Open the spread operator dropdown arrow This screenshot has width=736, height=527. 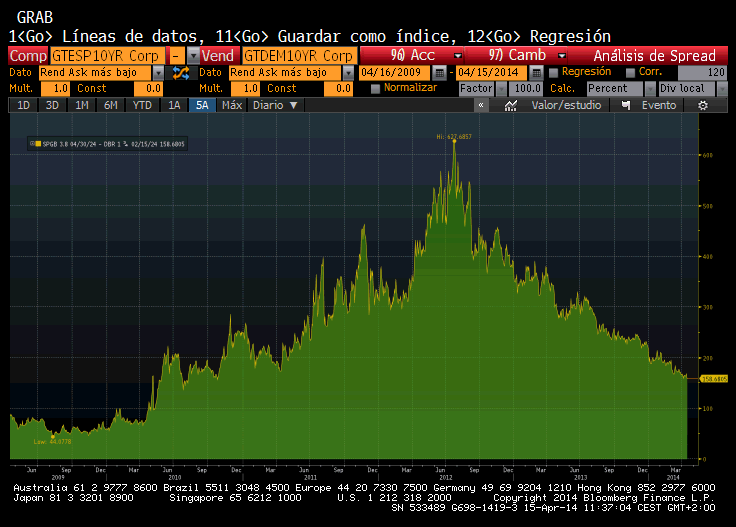(x=193, y=56)
